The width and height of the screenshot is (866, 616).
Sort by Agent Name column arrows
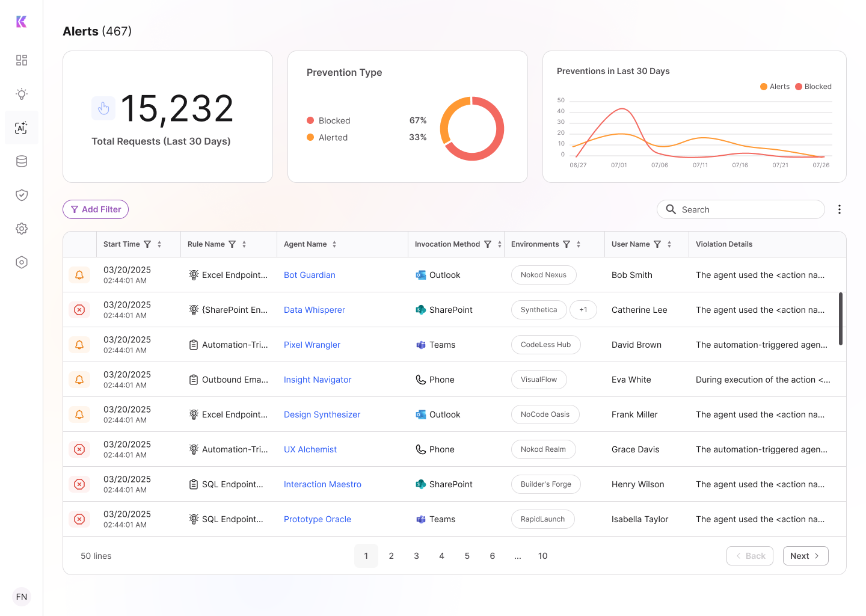tap(334, 244)
